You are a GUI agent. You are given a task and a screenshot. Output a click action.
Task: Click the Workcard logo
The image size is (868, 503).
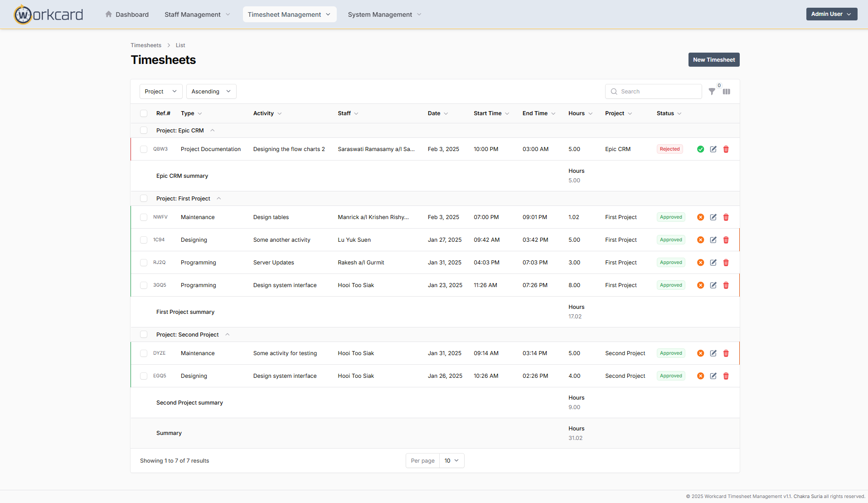pyautogui.click(x=48, y=15)
